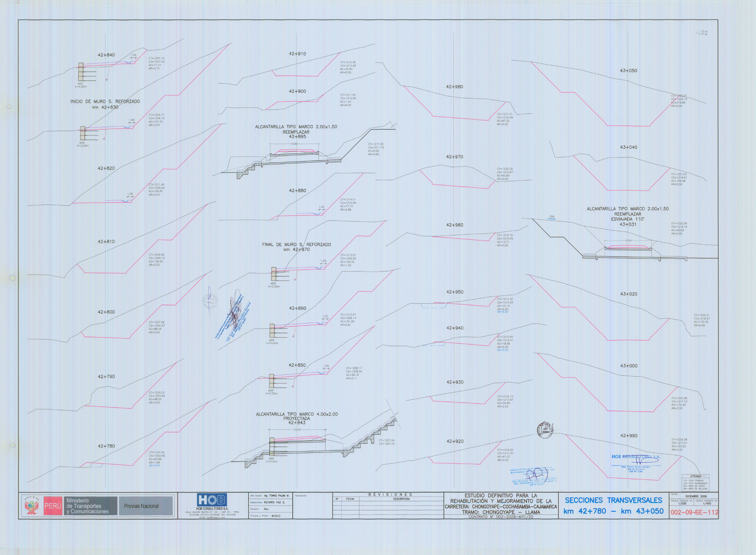The width and height of the screenshot is (756, 555).
Task: Click the '10.50' width dimension
Action: tap(628, 241)
